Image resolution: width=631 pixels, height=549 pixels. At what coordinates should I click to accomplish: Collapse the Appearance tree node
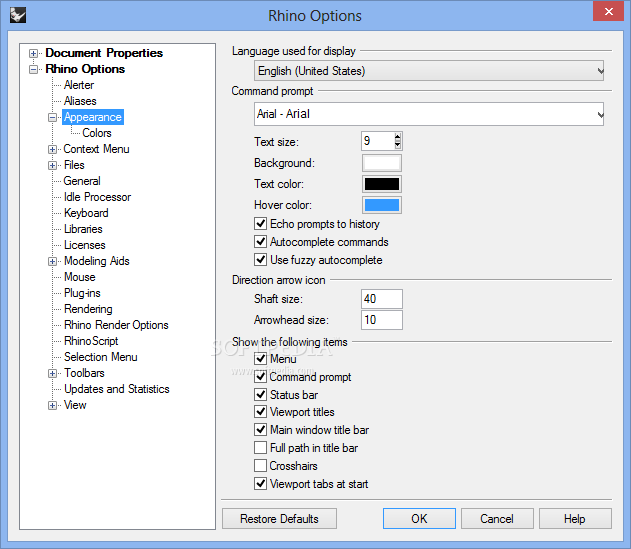click(x=52, y=118)
